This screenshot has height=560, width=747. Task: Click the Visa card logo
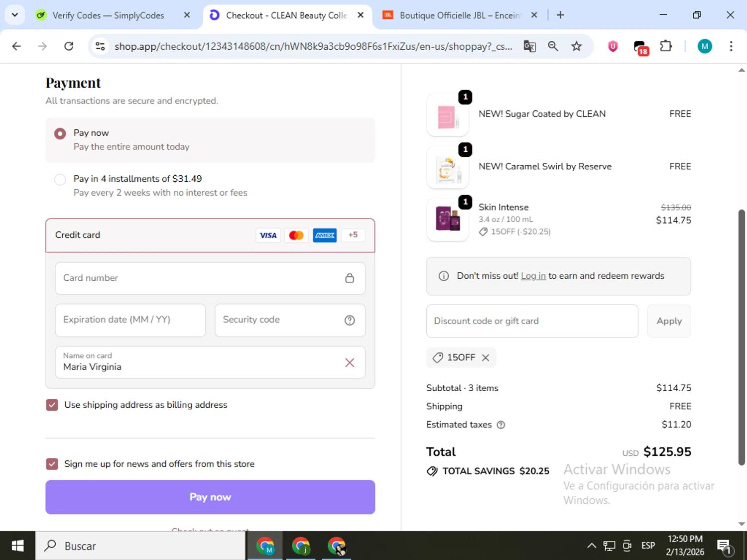[x=268, y=235]
